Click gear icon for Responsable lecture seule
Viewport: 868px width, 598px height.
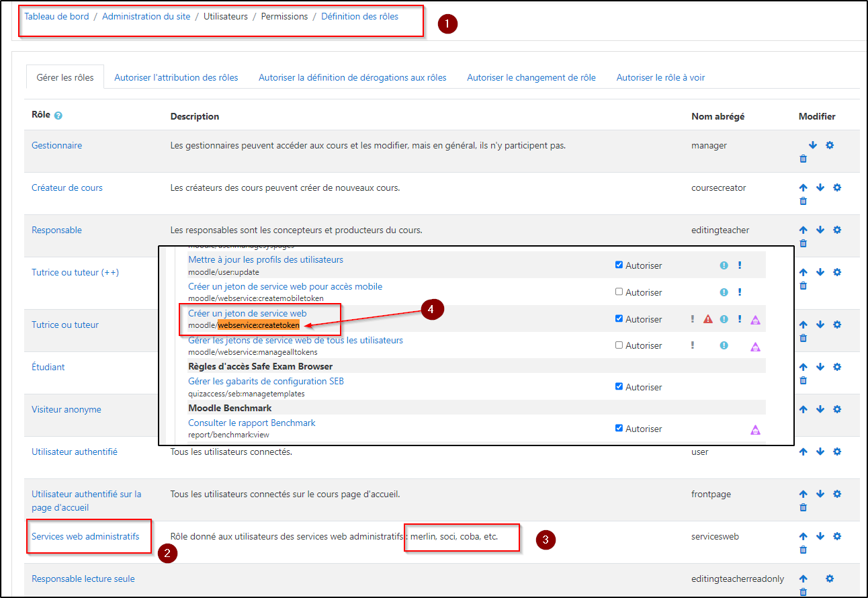pos(830,579)
